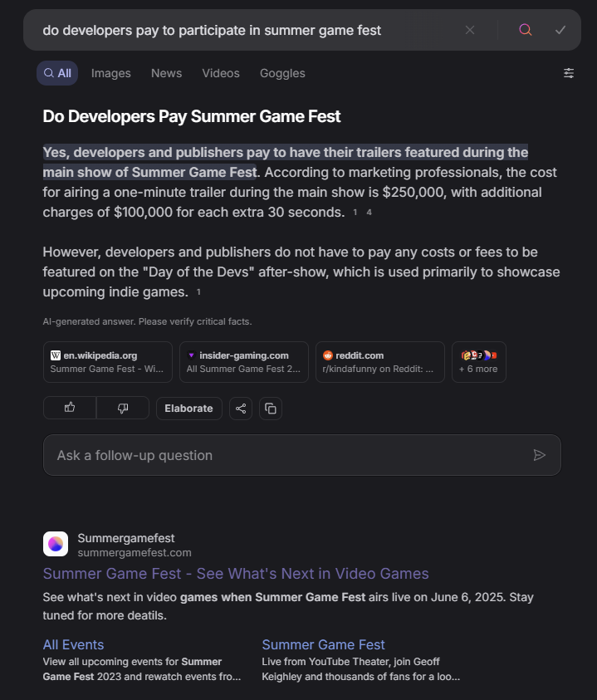Click the checkmark icon in search bar
The width and height of the screenshot is (597, 700).
[x=560, y=30]
